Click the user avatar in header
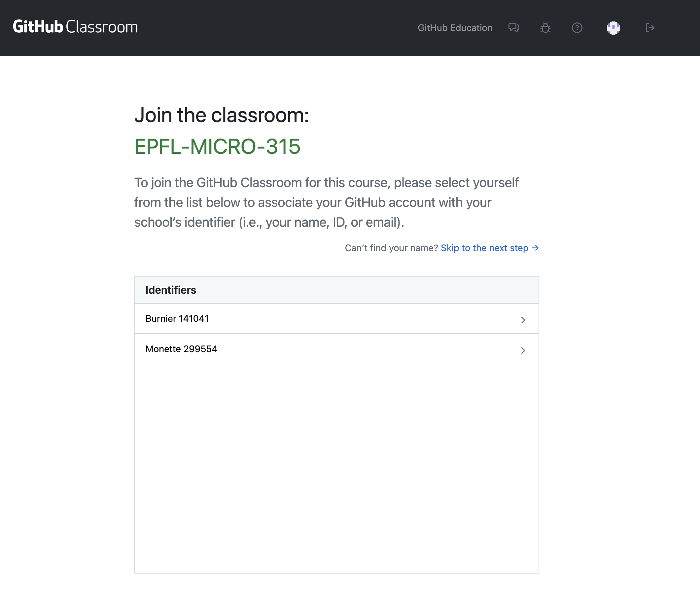 point(613,28)
